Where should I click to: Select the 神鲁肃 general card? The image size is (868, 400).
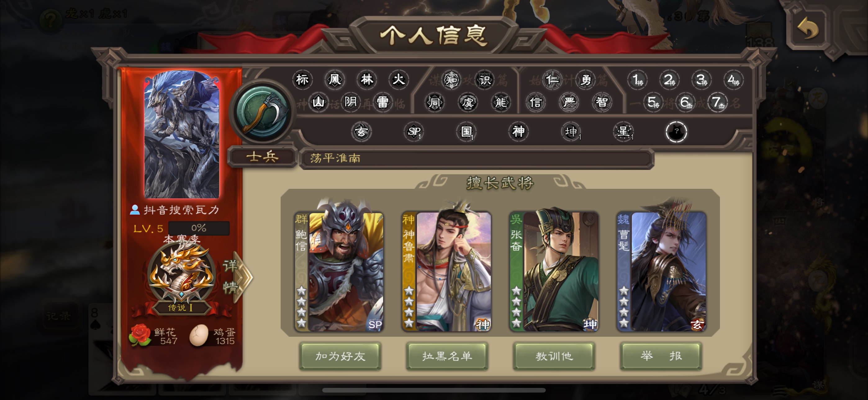[446, 271]
